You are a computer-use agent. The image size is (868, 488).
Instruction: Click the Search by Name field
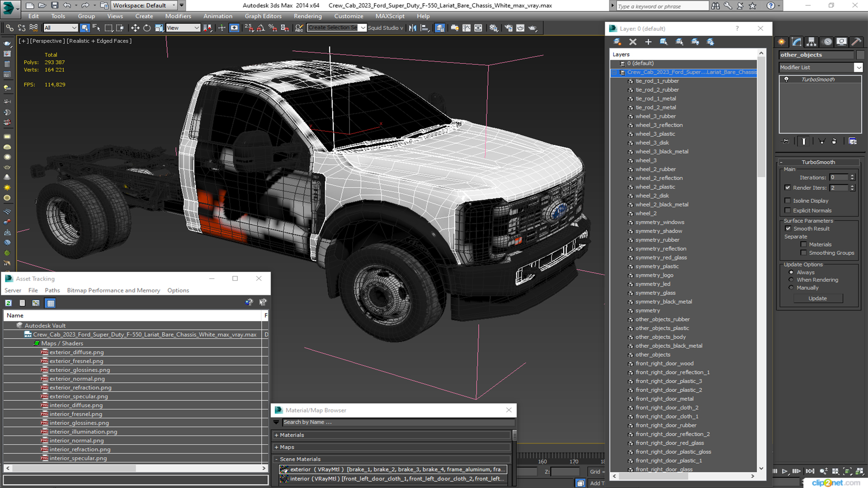click(x=398, y=422)
